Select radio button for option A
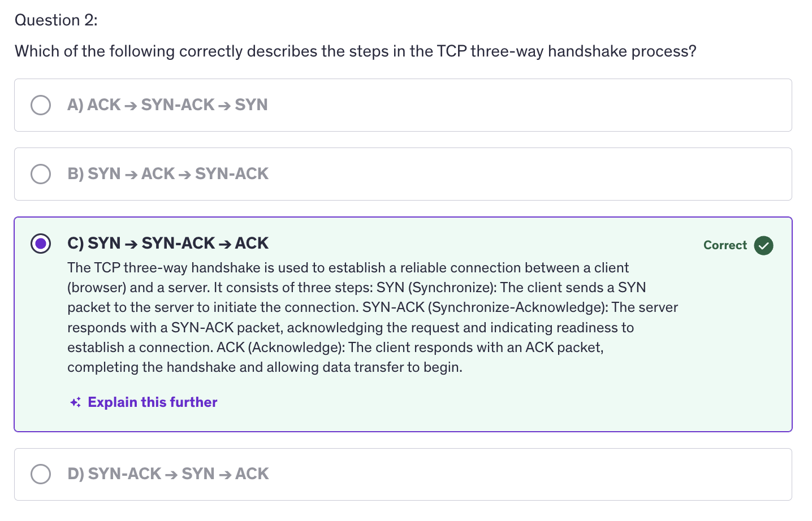The height and width of the screenshot is (521, 812). coord(41,105)
